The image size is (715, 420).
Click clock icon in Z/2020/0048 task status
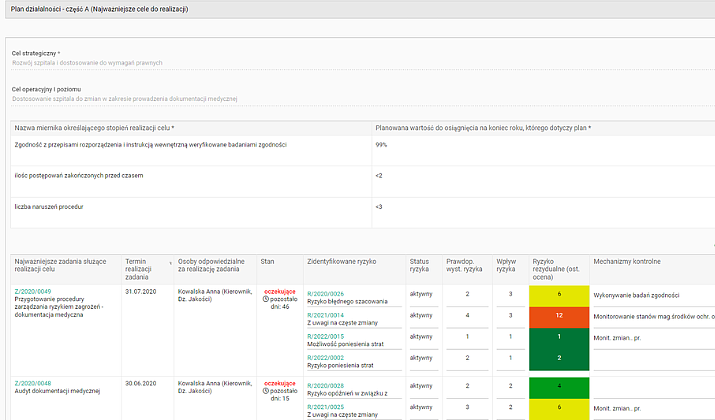[265, 391]
